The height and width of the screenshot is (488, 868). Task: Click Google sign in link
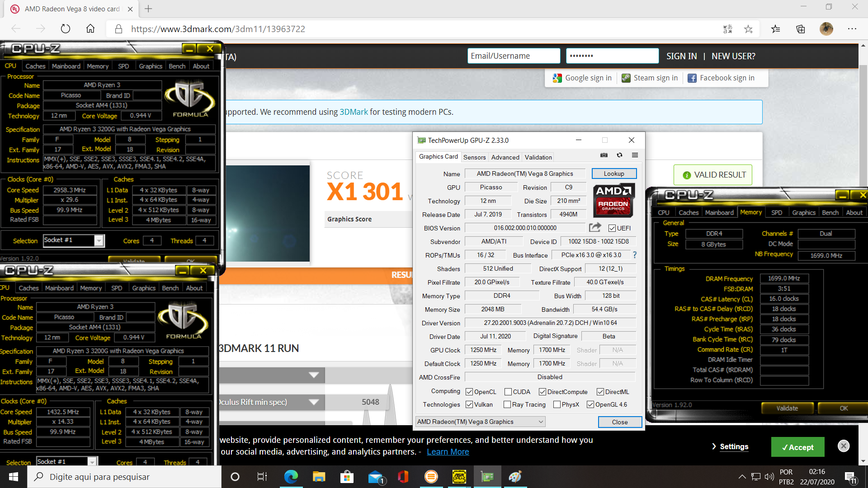(x=582, y=78)
